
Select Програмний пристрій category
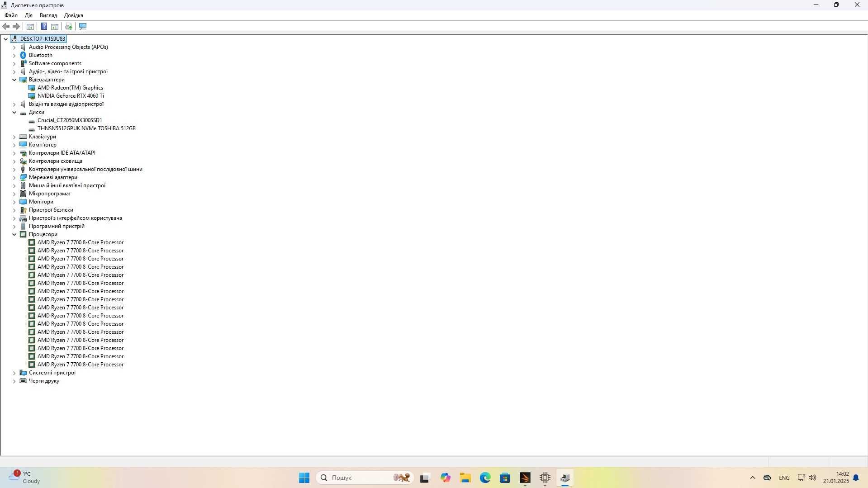pyautogui.click(x=57, y=226)
